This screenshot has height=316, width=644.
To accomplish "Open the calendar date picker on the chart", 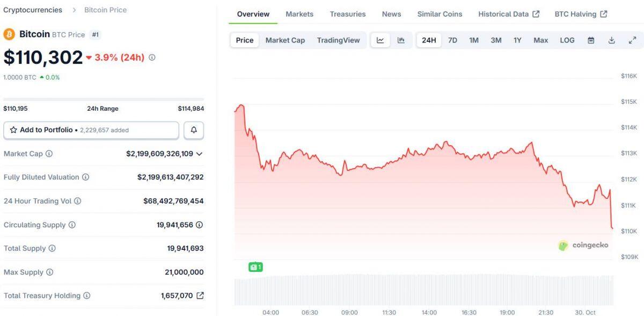I will click(591, 40).
